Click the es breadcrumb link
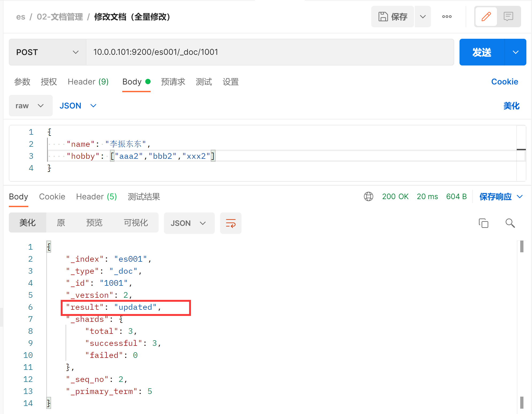This screenshot has height=414, width=532. coord(21,17)
